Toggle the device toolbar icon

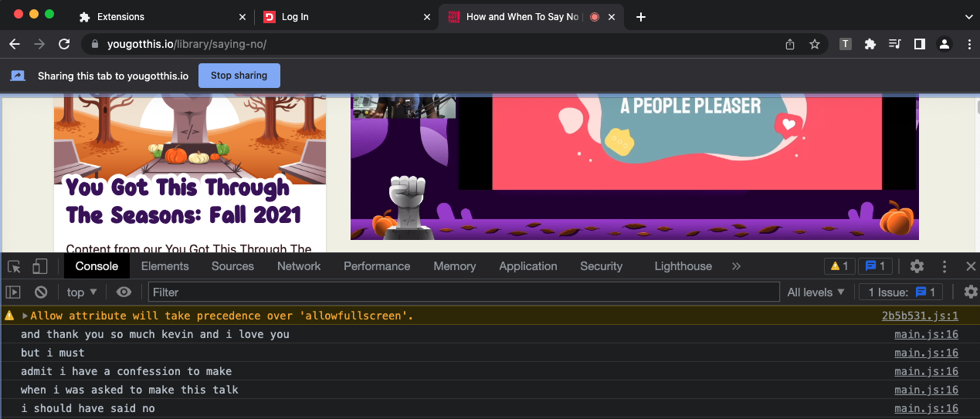39,266
